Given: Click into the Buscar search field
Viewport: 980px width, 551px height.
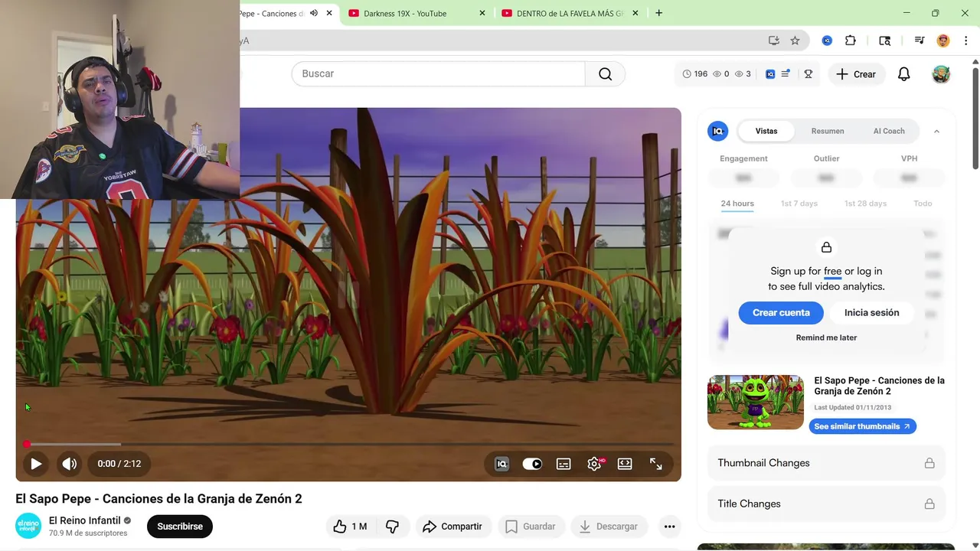Looking at the screenshot, I should [x=438, y=73].
